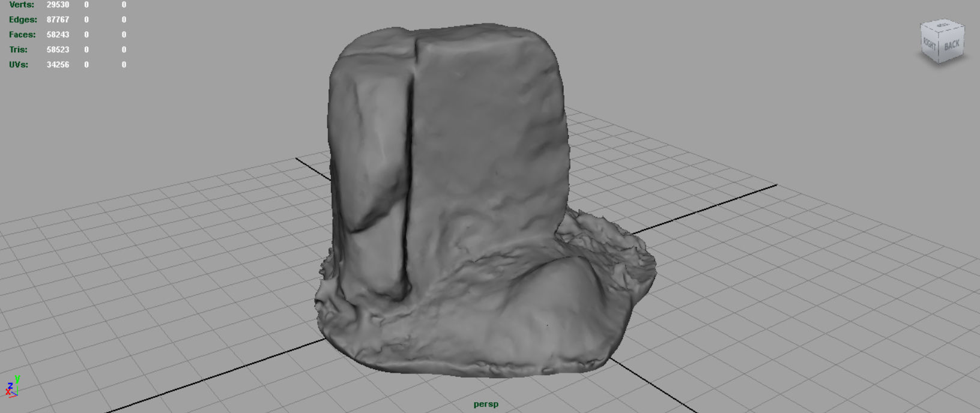Click the Verts count '29530'
This screenshot has width=980, height=413.
pyautogui.click(x=58, y=5)
